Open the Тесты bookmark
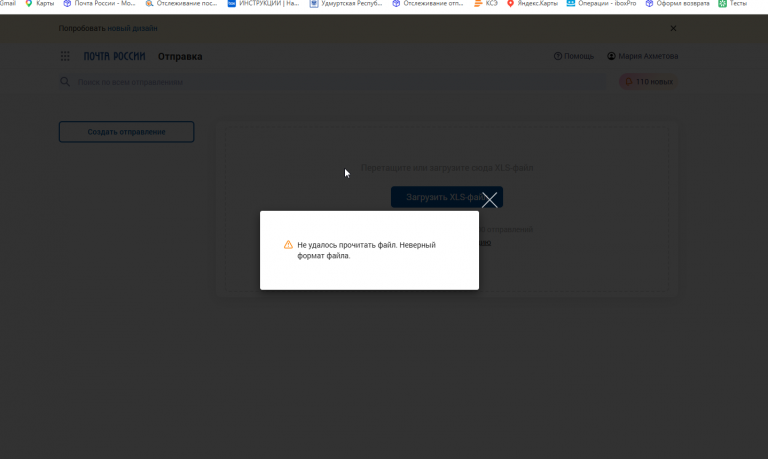The image size is (768, 459). coord(733,3)
